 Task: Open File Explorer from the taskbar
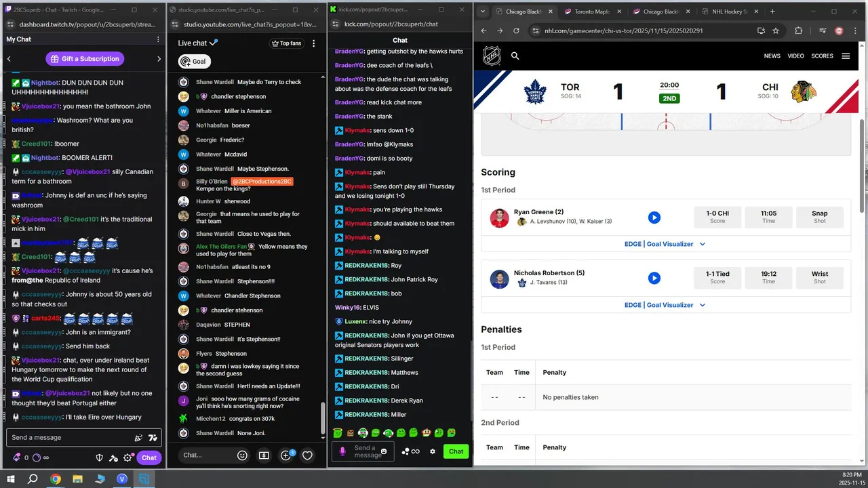point(78,479)
